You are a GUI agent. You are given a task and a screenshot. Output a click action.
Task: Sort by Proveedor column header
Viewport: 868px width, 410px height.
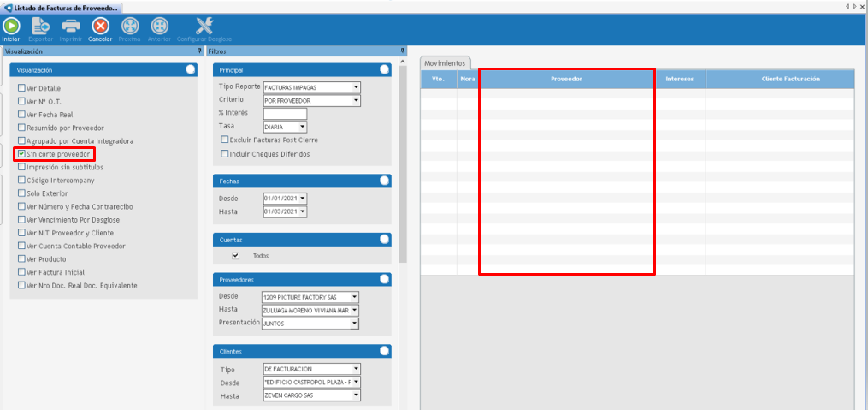tap(566, 79)
